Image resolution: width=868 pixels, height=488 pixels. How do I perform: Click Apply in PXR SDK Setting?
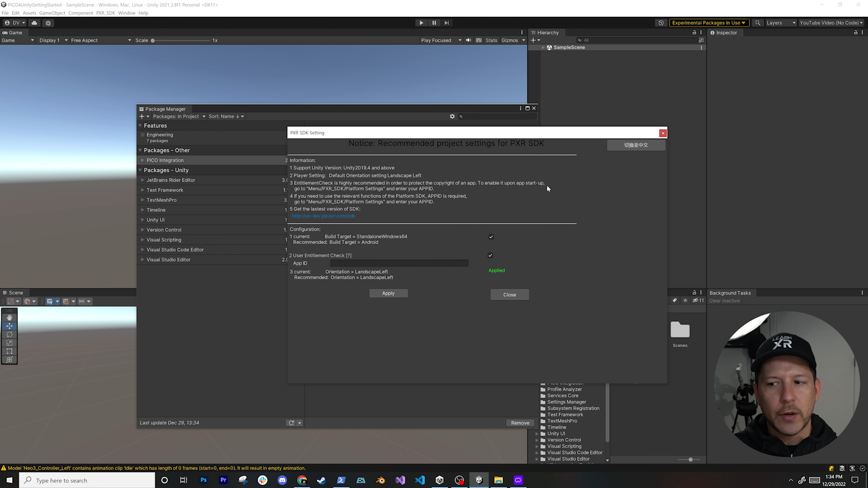tap(388, 293)
